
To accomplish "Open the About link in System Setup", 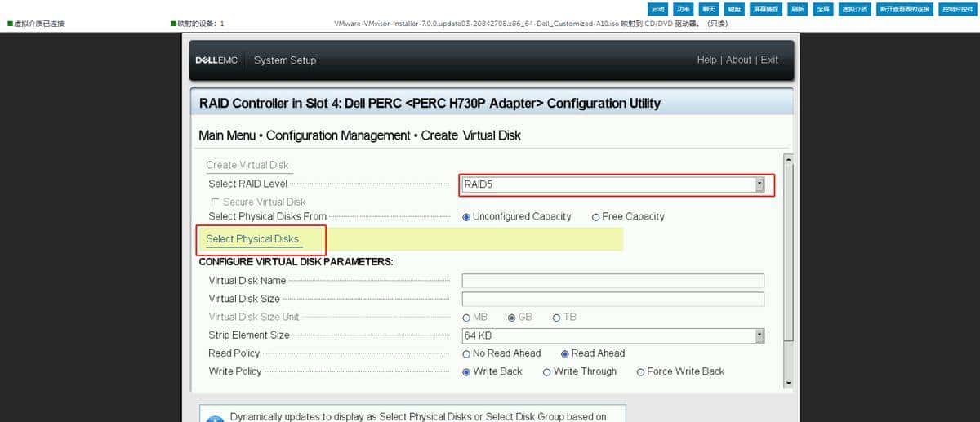I will pos(739,60).
